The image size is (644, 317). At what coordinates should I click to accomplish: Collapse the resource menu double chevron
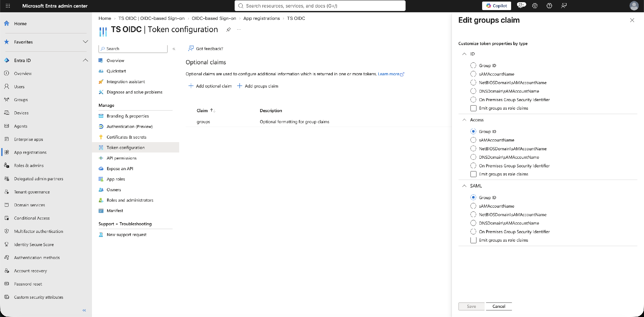pyautogui.click(x=174, y=49)
